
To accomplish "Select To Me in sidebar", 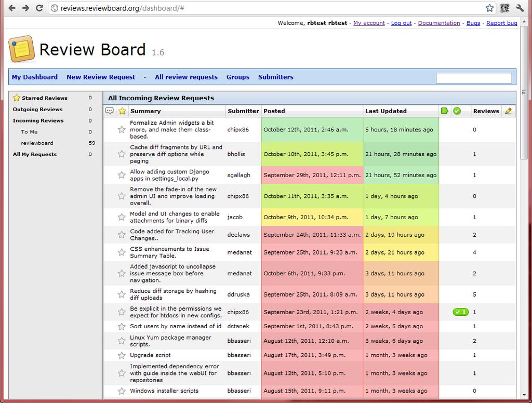I will 29,131.
